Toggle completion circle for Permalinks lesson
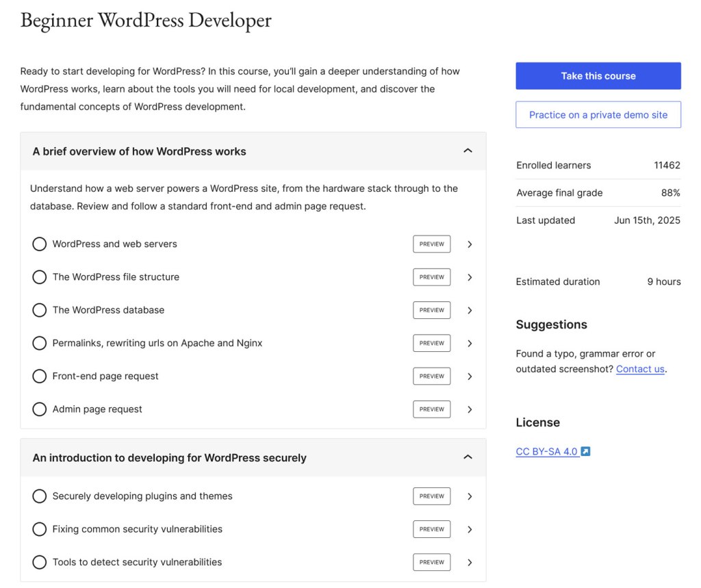The image size is (701, 588). 40,343
